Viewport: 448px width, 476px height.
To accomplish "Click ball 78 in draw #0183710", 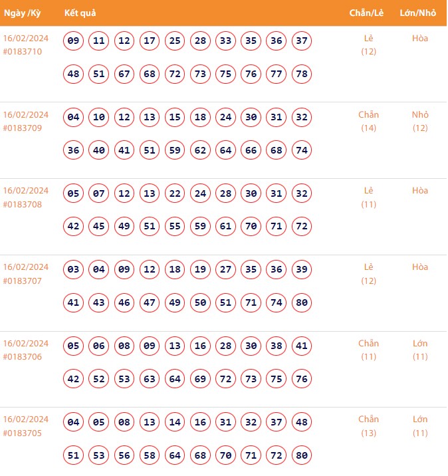I will 302,74.
